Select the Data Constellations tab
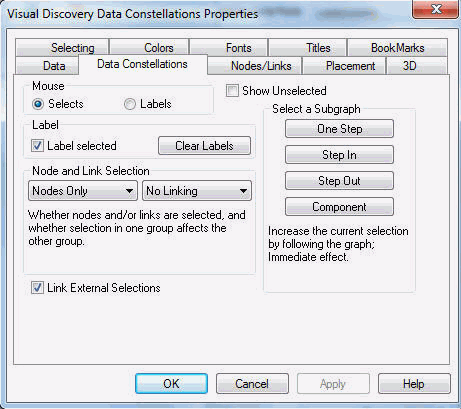461x409 pixels. (143, 64)
